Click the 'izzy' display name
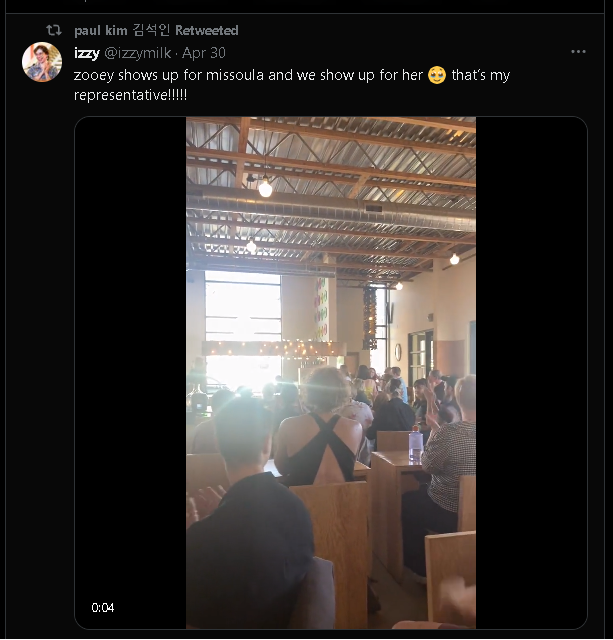The width and height of the screenshot is (613, 640). tap(87, 53)
